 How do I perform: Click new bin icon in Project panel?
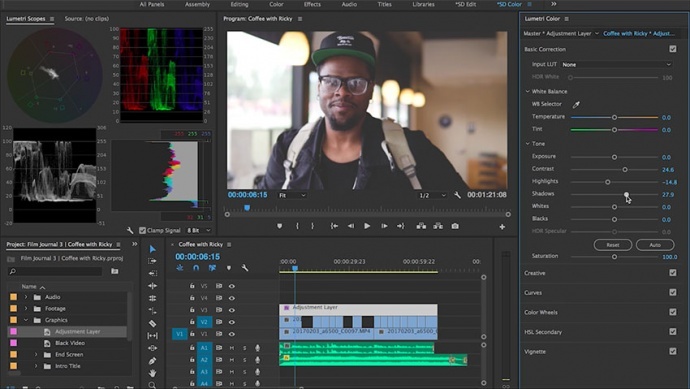(x=114, y=271)
